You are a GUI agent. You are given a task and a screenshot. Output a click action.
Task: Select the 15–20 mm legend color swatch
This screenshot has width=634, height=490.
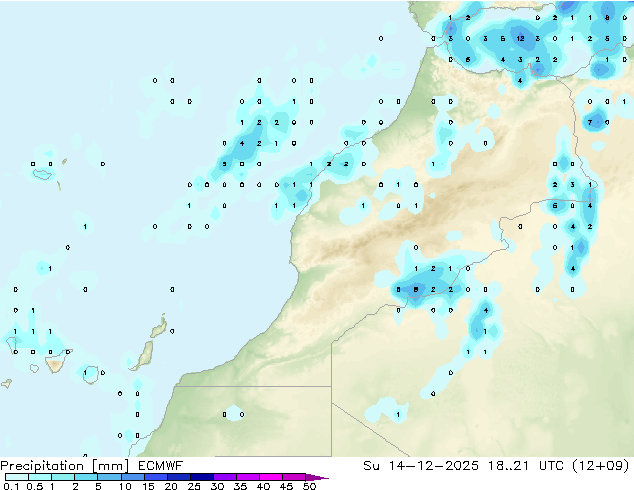pyautogui.click(x=155, y=477)
